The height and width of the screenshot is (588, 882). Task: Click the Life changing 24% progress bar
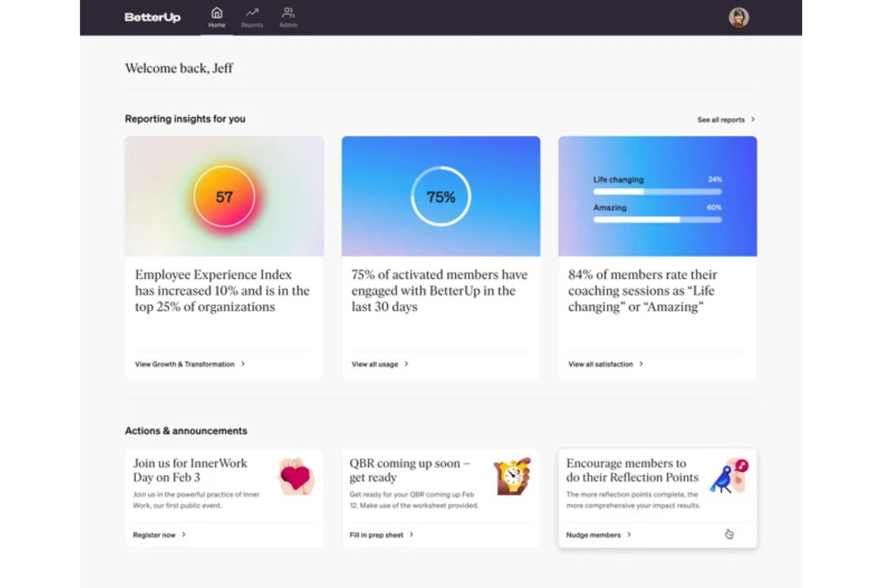coord(657,192)
